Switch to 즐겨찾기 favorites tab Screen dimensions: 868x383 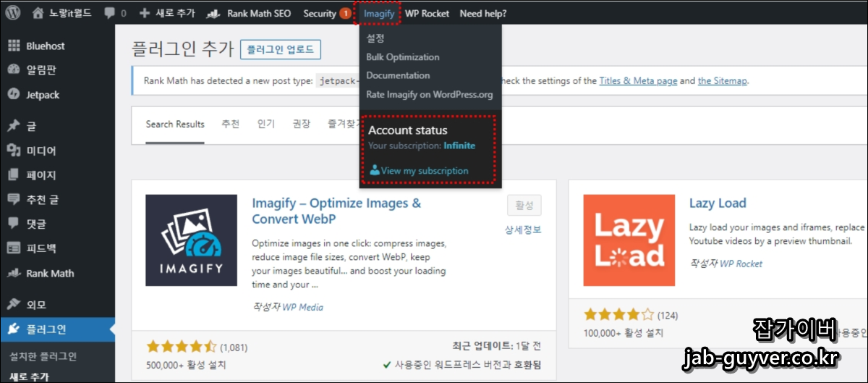click(x=343, y=125)
